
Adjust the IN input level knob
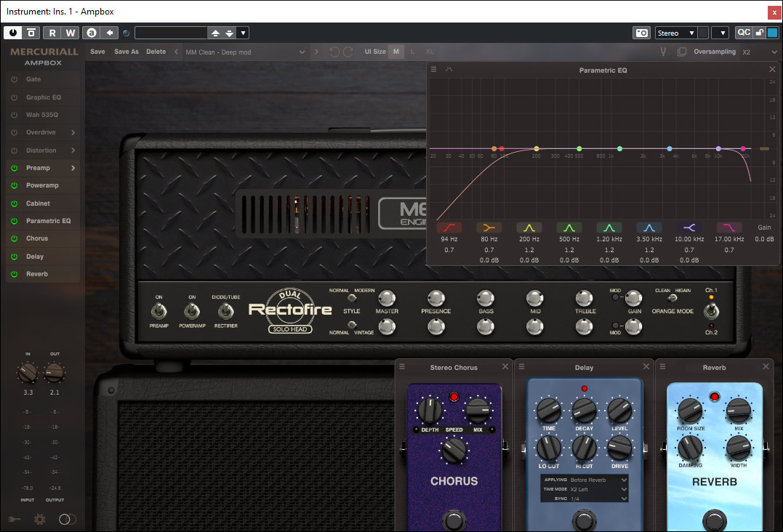(27, 374)
